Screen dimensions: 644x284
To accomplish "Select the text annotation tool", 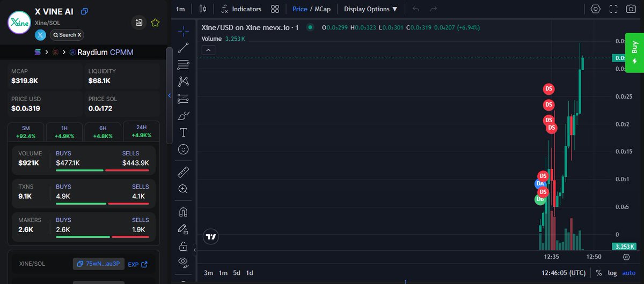I will 184,132.
